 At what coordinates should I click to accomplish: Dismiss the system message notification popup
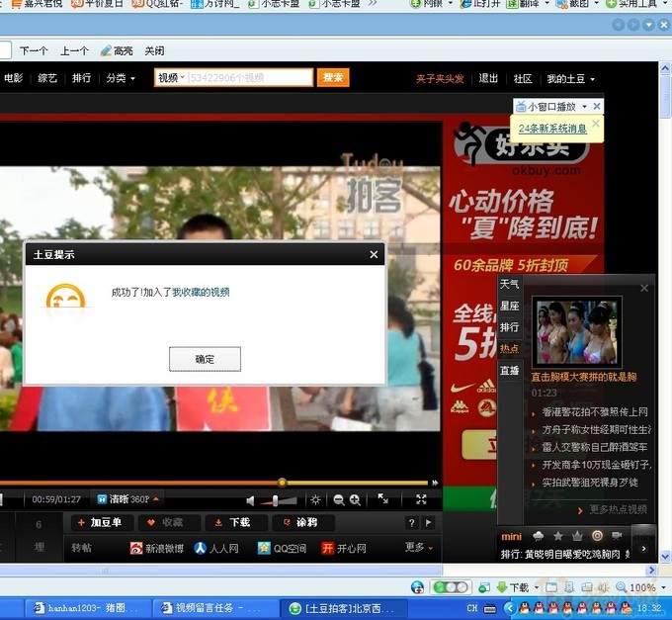coord(595,124)
